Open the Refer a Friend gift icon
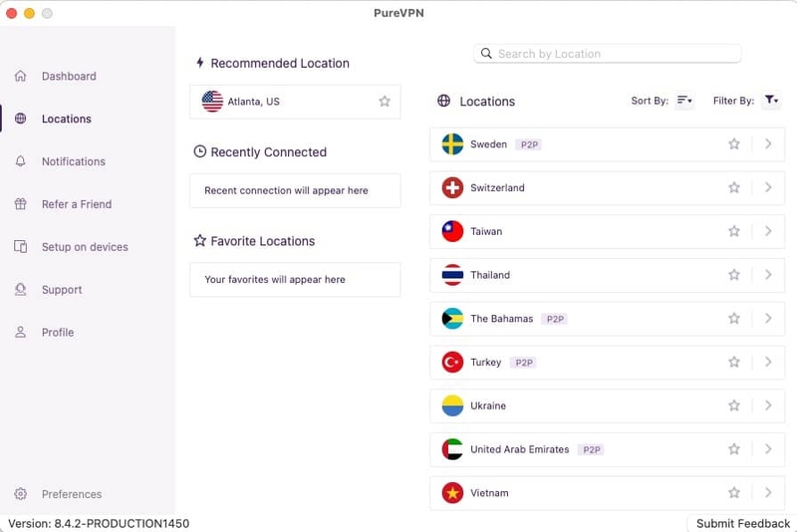797x532 pixels. [x=20, y=204]
